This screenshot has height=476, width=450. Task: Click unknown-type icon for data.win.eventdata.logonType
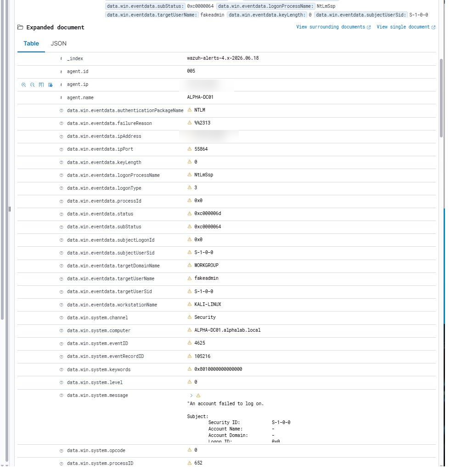point(61,188)
